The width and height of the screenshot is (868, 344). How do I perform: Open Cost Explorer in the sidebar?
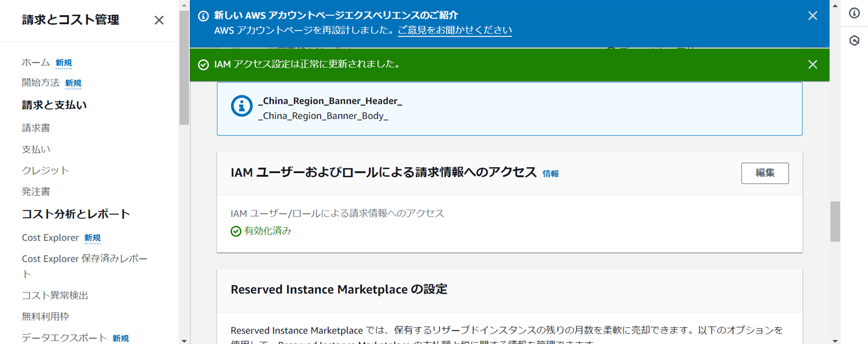(50, 238)
